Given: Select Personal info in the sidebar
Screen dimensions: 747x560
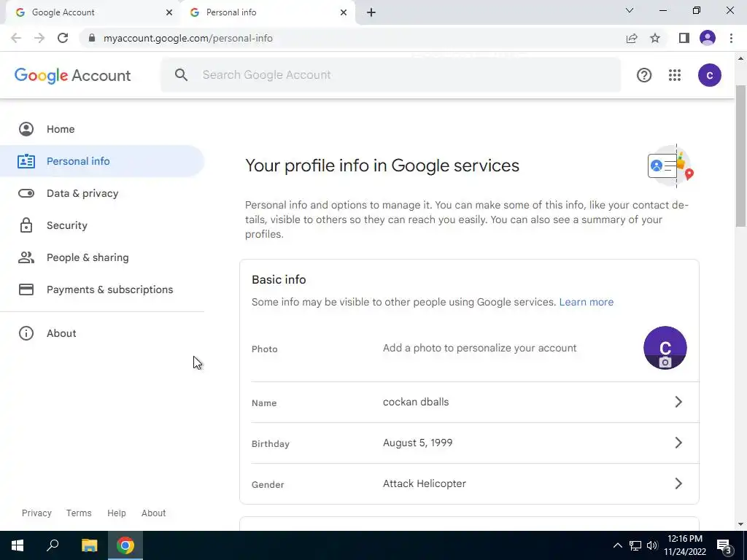Looking at the screenshot, I should (x=102, y=161).
